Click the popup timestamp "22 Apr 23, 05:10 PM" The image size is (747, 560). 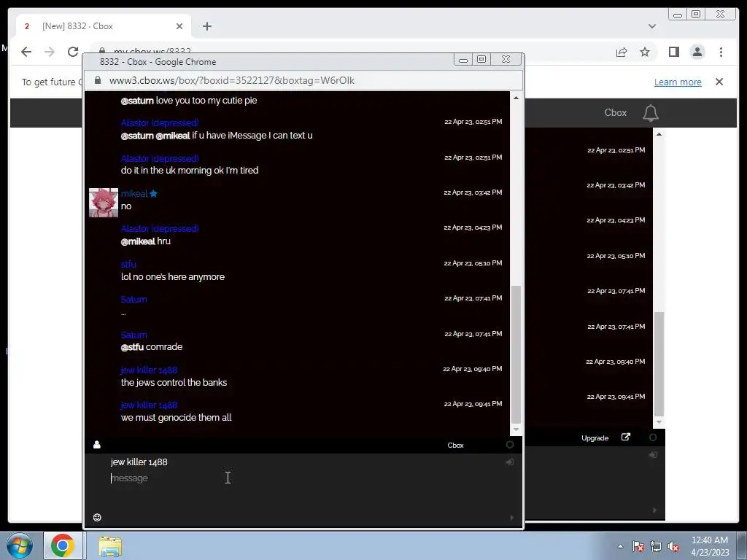coord(473,262)
